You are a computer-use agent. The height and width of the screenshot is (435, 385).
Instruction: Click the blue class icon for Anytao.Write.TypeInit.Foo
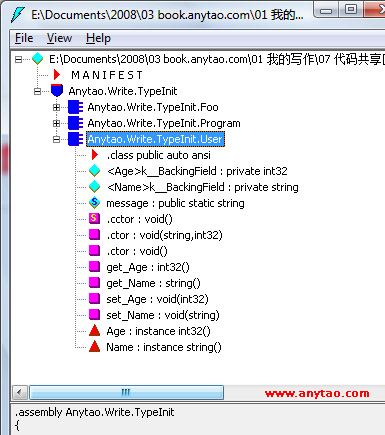[75, 107]
